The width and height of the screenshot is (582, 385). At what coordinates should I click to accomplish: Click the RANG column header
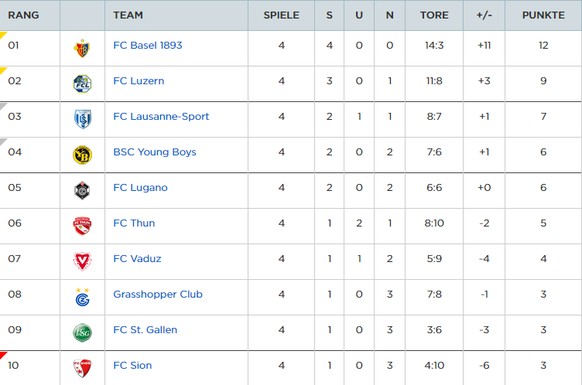pos(23,15)
